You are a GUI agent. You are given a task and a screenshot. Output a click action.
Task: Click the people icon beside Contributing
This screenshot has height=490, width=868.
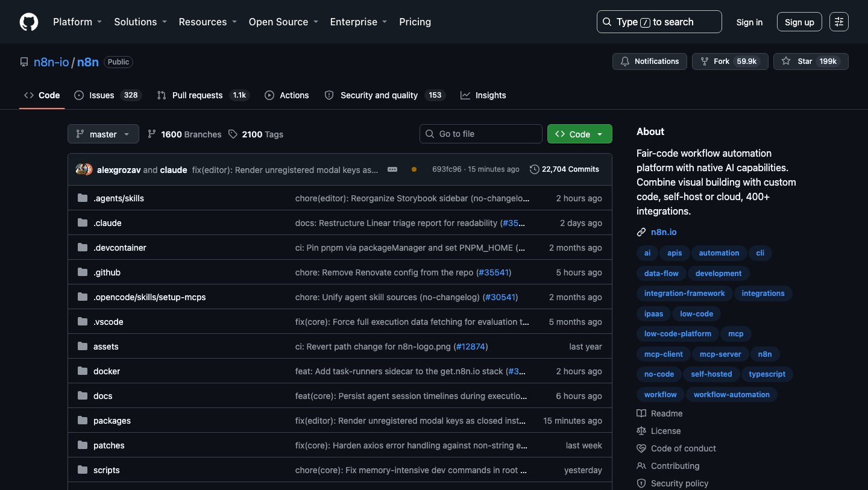point(641,466)
